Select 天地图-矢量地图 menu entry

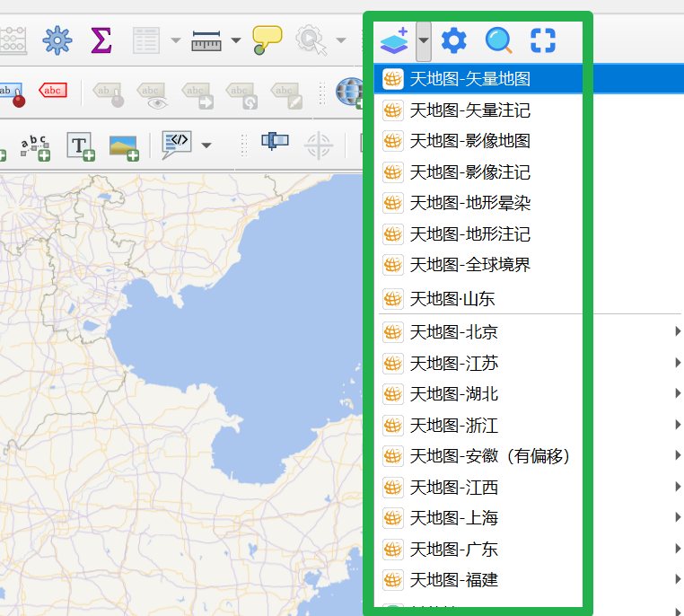(x=529, y=79)
